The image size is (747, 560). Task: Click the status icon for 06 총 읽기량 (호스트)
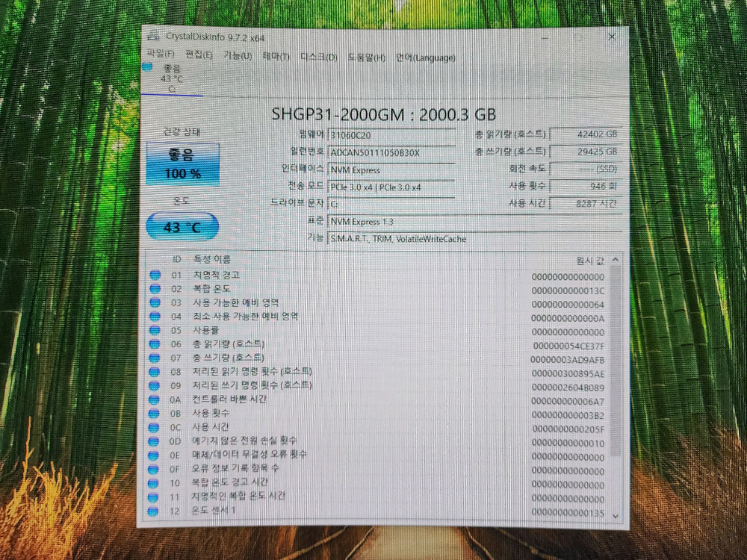[x=155, y=343]
